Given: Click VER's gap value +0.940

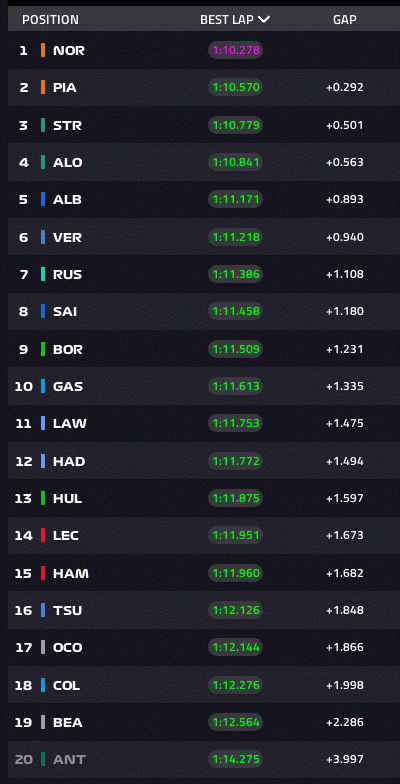Looking at the screenshot, I should click(x=345, y=237).
